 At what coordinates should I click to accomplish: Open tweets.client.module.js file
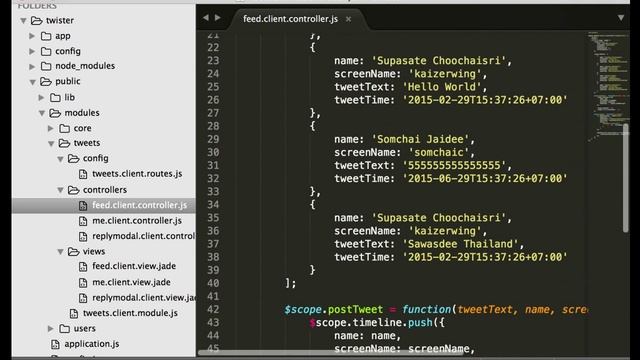130,313
